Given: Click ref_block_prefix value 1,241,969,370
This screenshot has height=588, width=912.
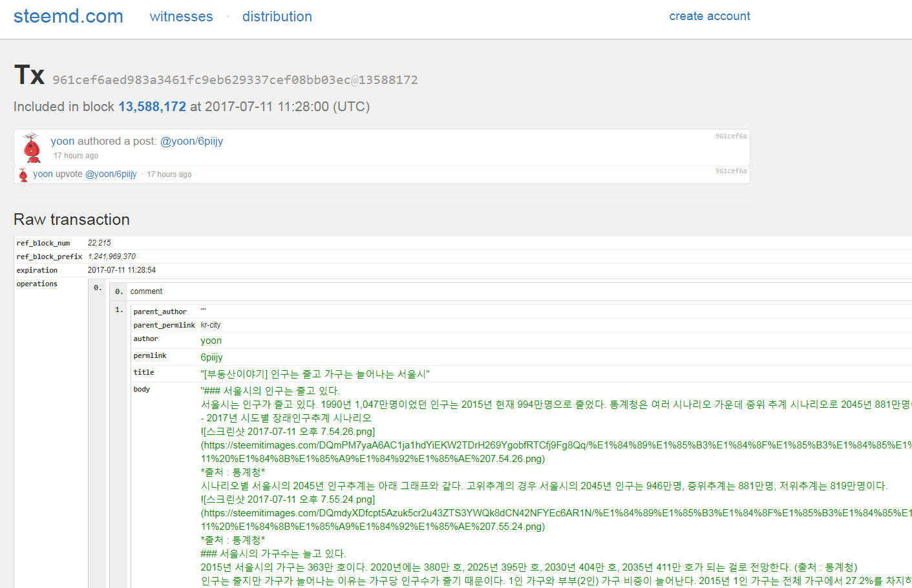Looking at the screenshot, I should coord(111,257).
